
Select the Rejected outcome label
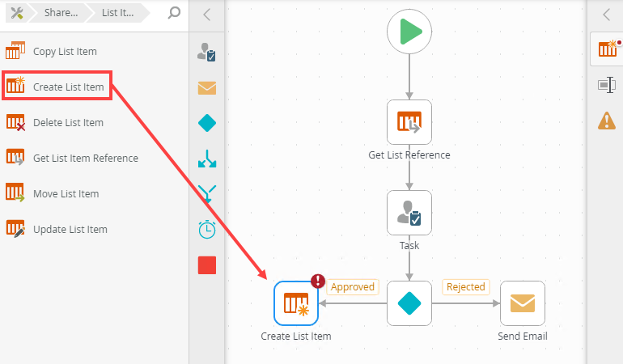click(466, 287)
